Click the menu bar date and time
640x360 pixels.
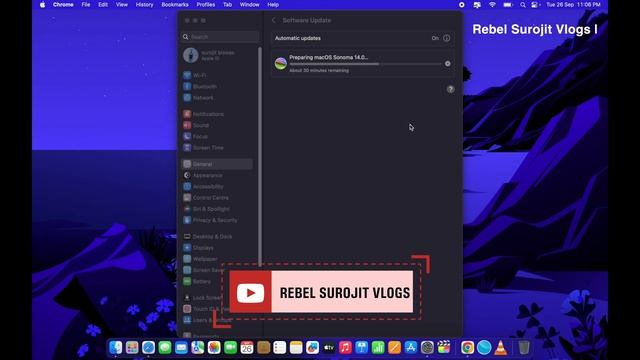click(573, 5)
